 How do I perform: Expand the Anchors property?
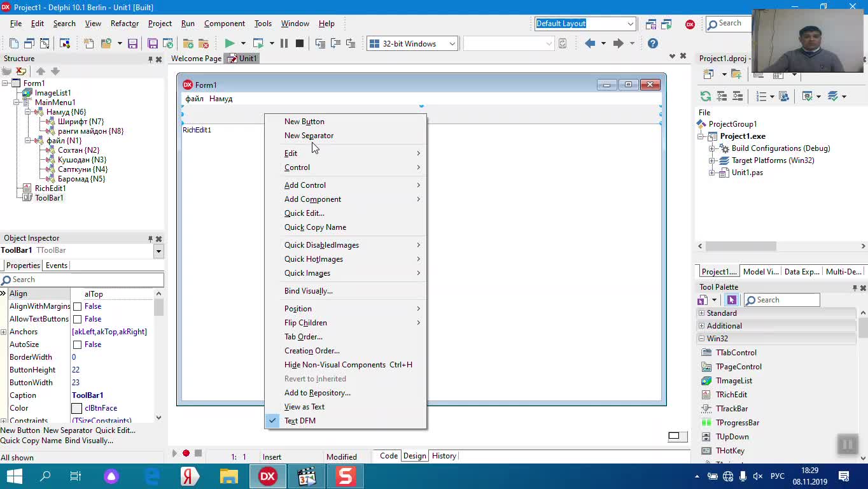click(x=4, y=332)
